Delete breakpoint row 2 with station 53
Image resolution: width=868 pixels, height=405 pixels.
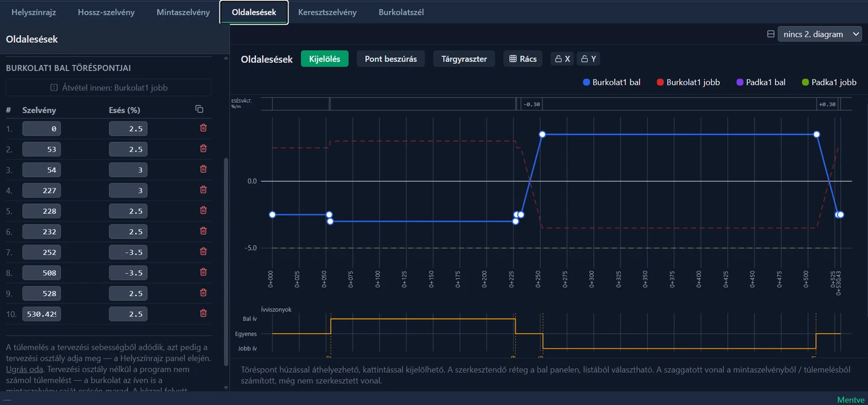pyautogui.click(x=203, y=149)
